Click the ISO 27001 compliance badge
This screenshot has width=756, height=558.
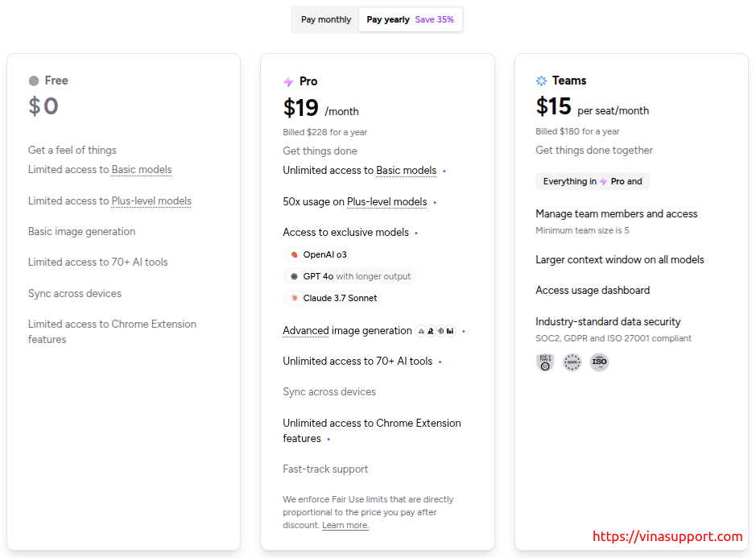[599, 362]
